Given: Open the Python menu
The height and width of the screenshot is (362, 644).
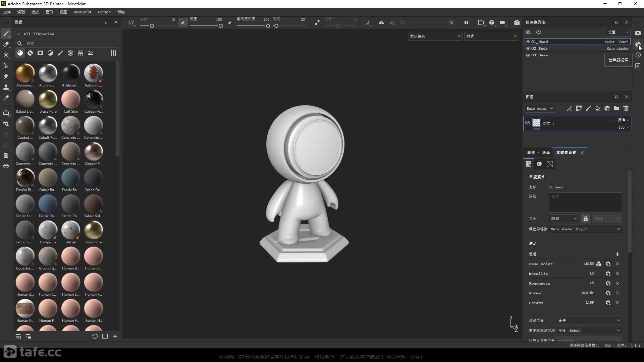Looking at the screenshot, I should [x=104, y=12].
